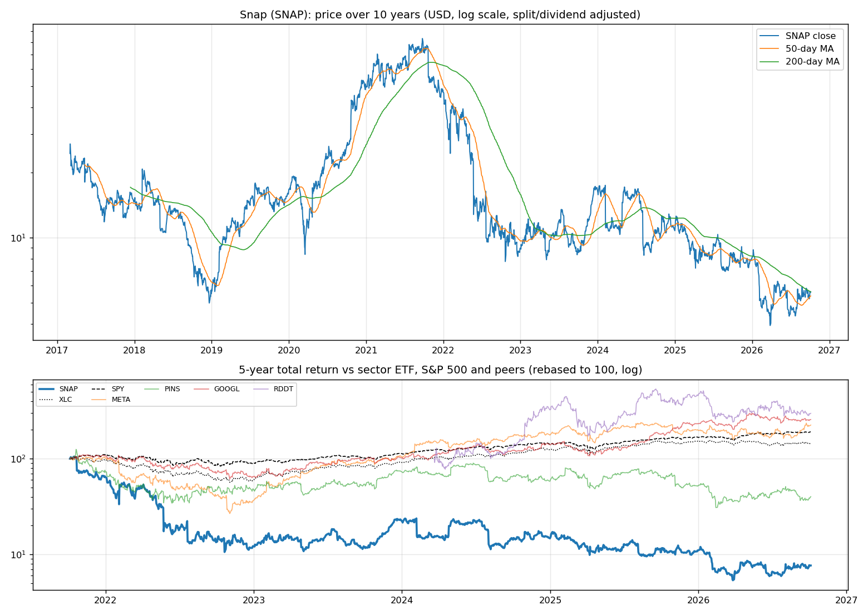This screenshot has height=615, width=868.
Task: Click the 2027 tick on the total return chart
Action: pos(846,600)
